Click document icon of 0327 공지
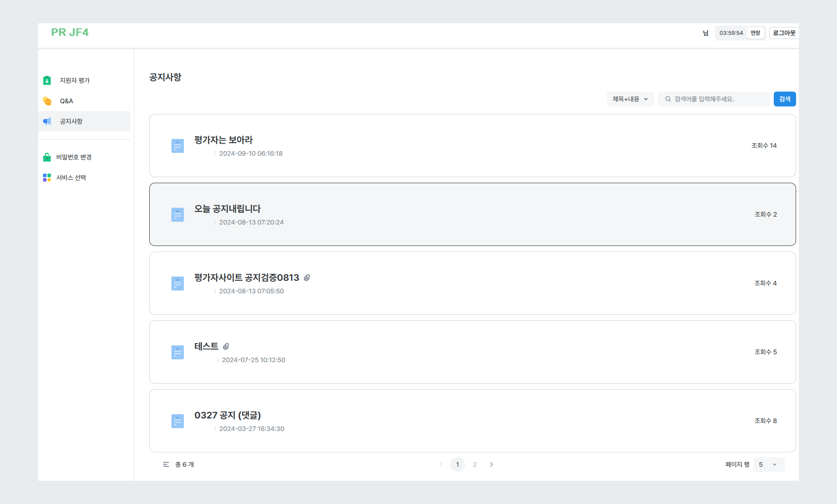 178,421
